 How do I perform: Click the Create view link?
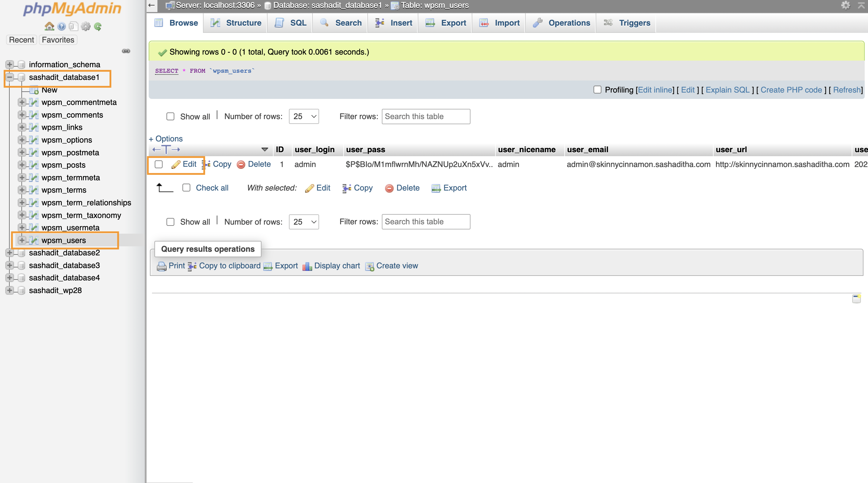click(x=397, y=266)
